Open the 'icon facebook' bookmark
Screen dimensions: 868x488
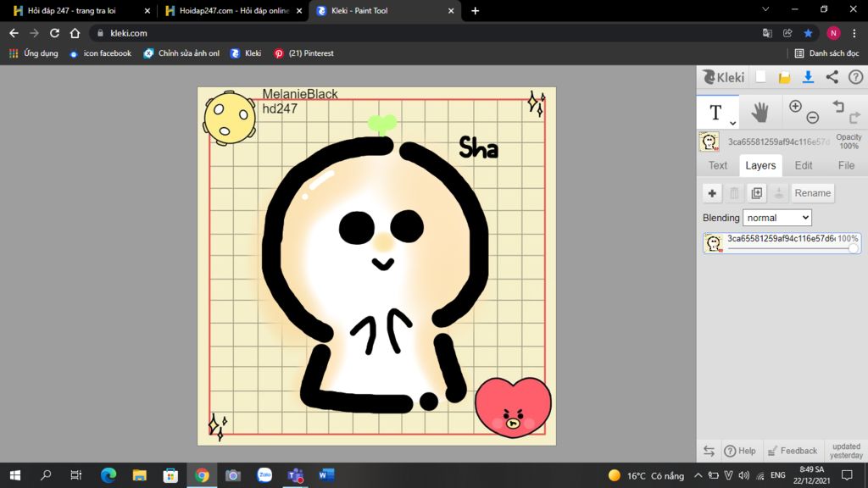pyautogui.click(x=100, y=53)
